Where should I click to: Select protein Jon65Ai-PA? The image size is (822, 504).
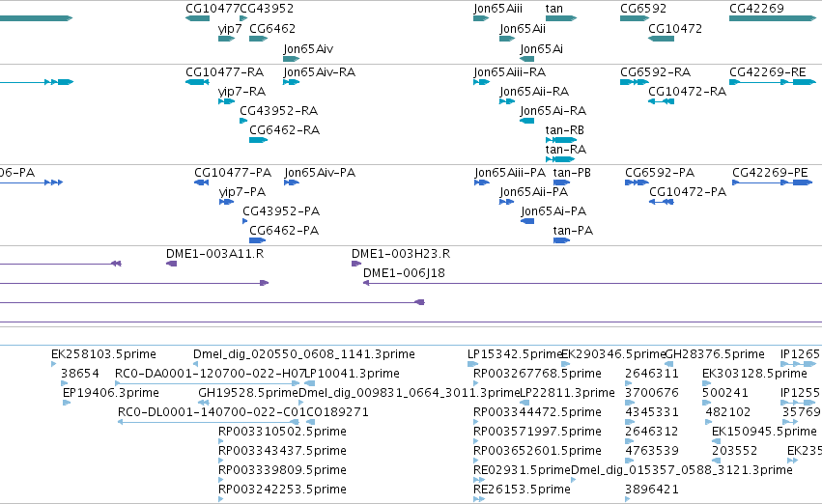(527, 221)
